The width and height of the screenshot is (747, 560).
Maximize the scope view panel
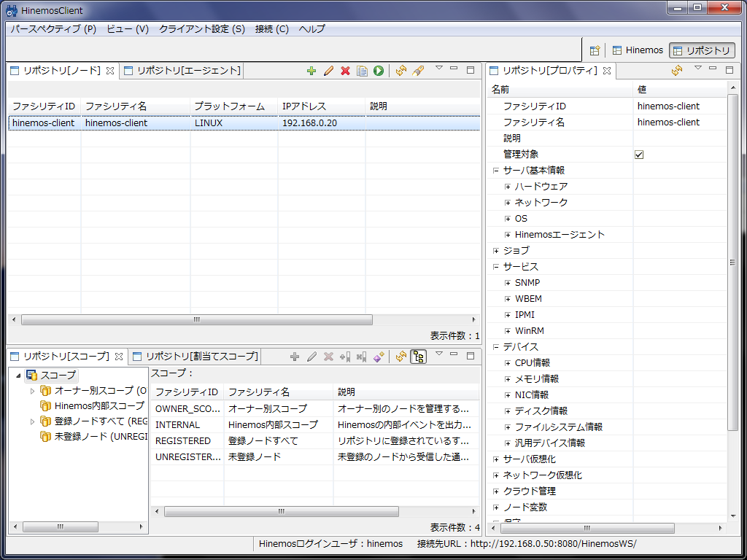click(x=471, y=355)
